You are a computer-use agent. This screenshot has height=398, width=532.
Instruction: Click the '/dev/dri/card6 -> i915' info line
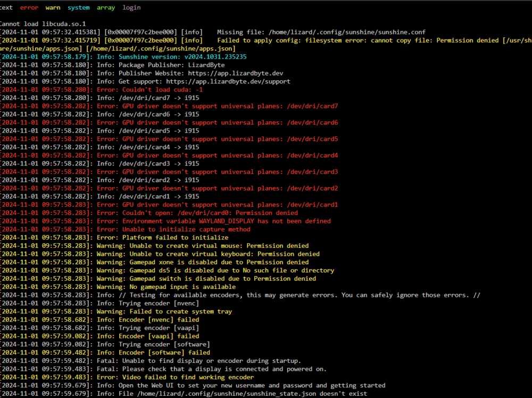point(99,114)
